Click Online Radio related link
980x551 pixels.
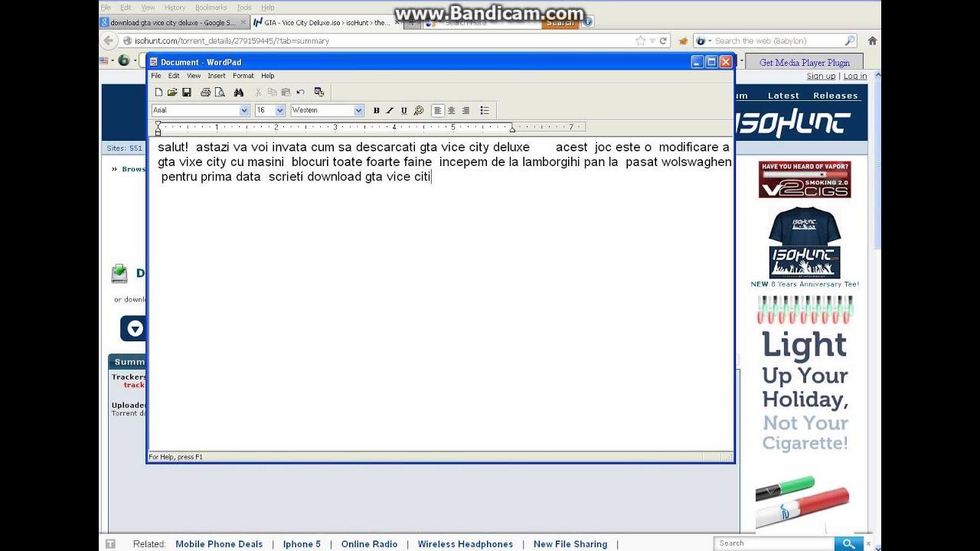point(369,544)
